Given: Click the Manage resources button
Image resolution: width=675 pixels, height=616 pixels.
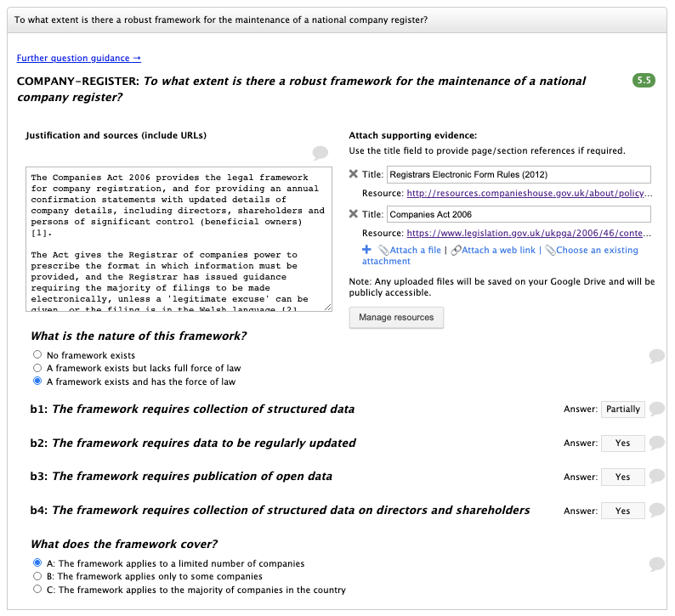Looking at the screenshot, I should 396,318.
